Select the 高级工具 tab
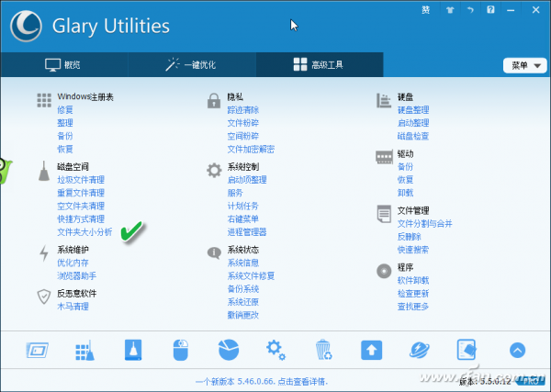The width and height of the screenshot is (551, 392). [319, 64]
